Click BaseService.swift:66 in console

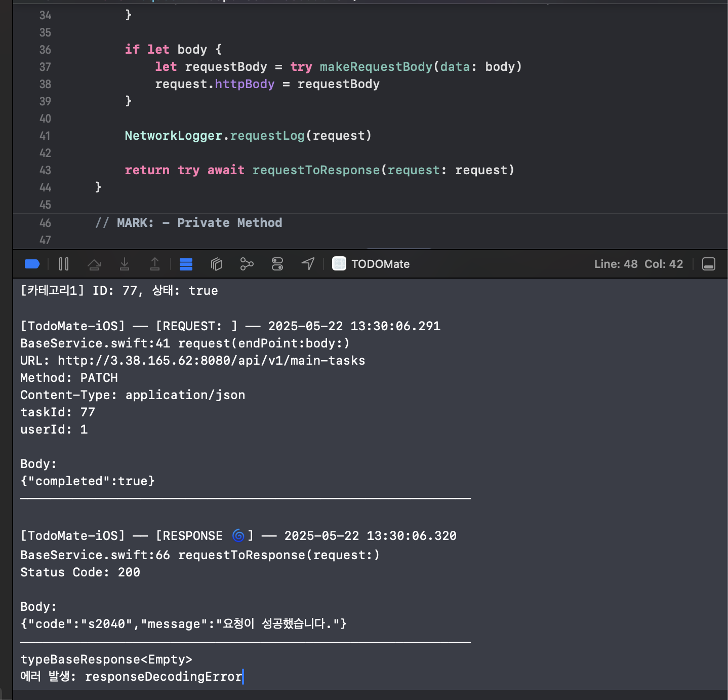pyautogui.click(x=95, y=555)
